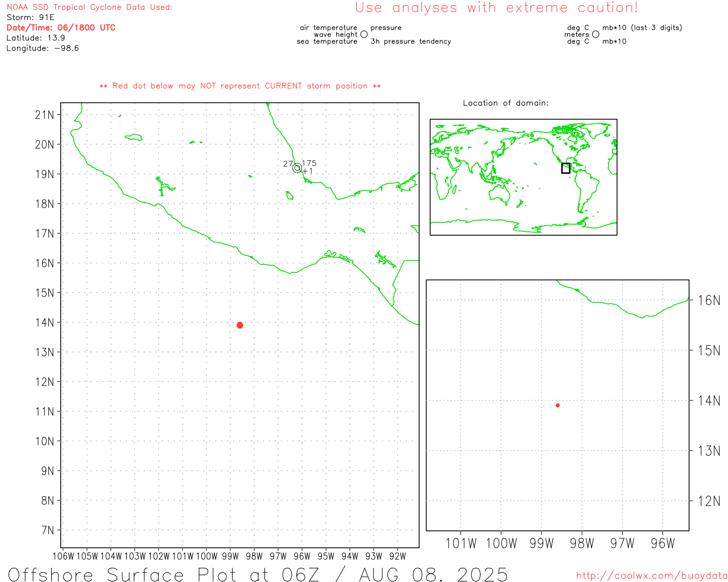Click the 'Use analyses with extreme caution!' warning

pos(497,8)
